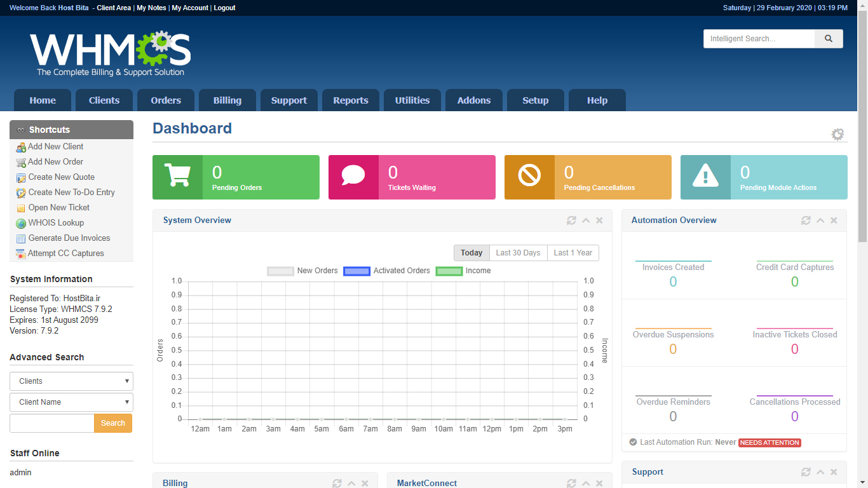Open the Support navigation menu

pyautogui.click(x=289, y=100)
